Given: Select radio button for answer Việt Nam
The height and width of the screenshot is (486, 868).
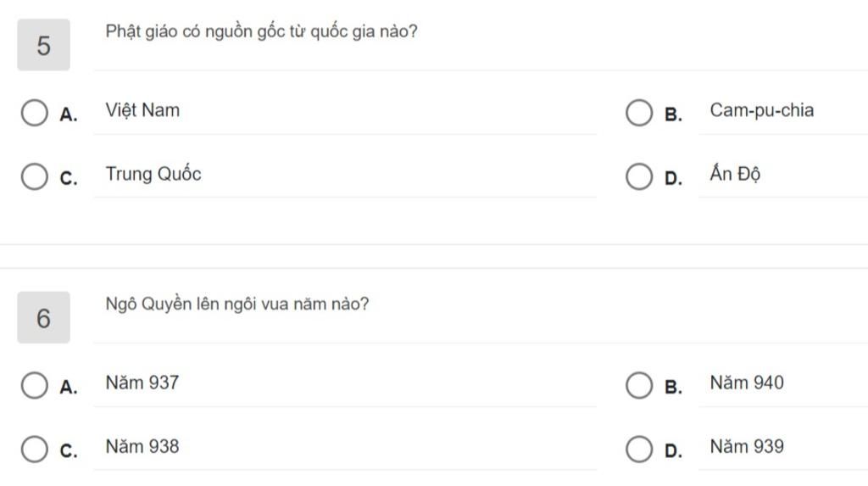Looking at the screenshot, I should pos(34,113).
